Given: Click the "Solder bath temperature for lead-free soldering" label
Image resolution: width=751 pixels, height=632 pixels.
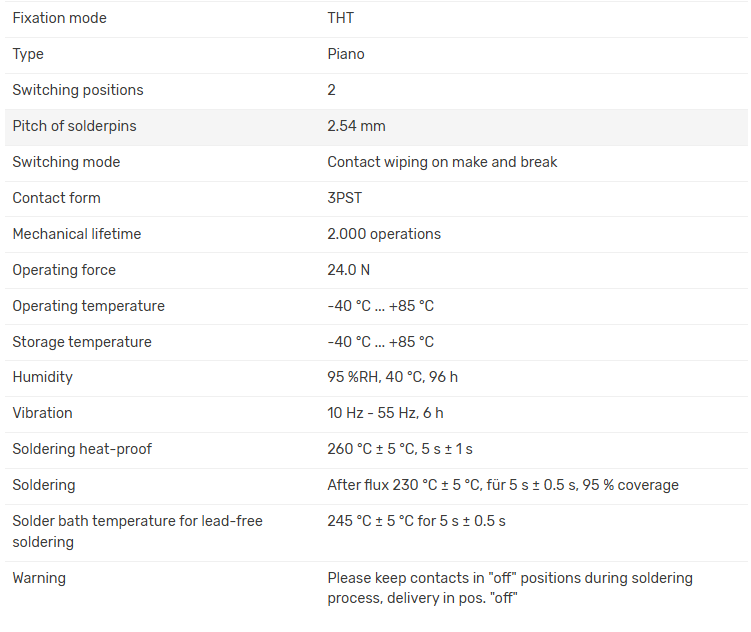Looking at the screenshot, I should [137, 531].
